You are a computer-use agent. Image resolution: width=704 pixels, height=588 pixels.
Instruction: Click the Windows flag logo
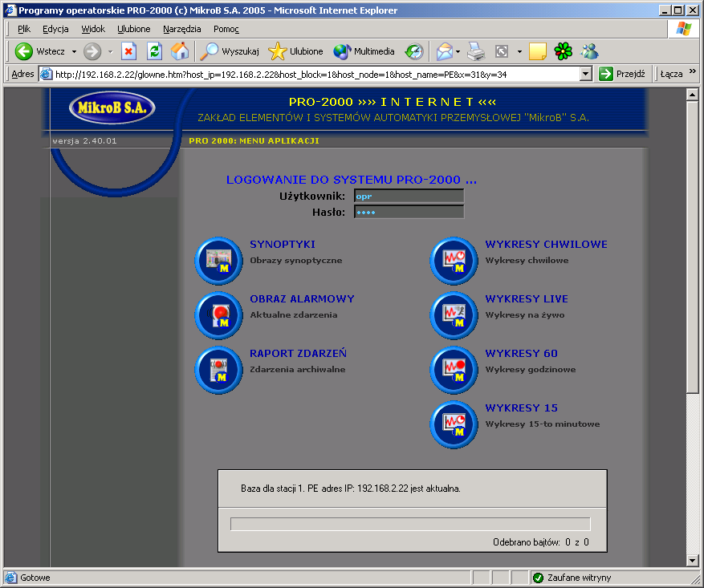pos(683,29)
